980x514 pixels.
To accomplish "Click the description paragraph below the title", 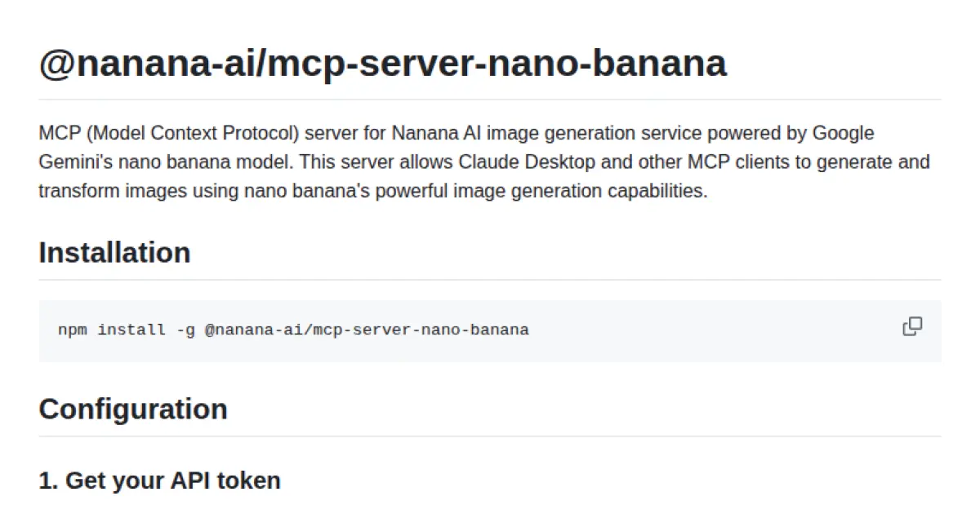I will tap(484, 162).
